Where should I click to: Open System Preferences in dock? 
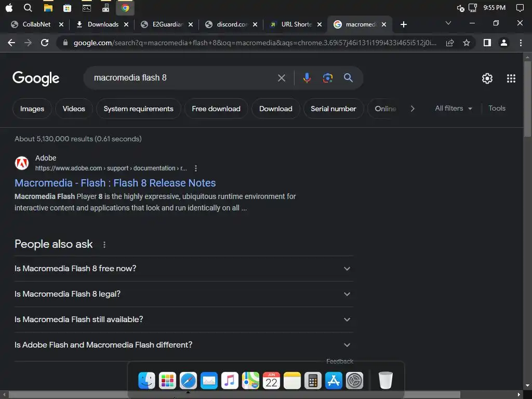pyautogui.click(x=354, y=380)
